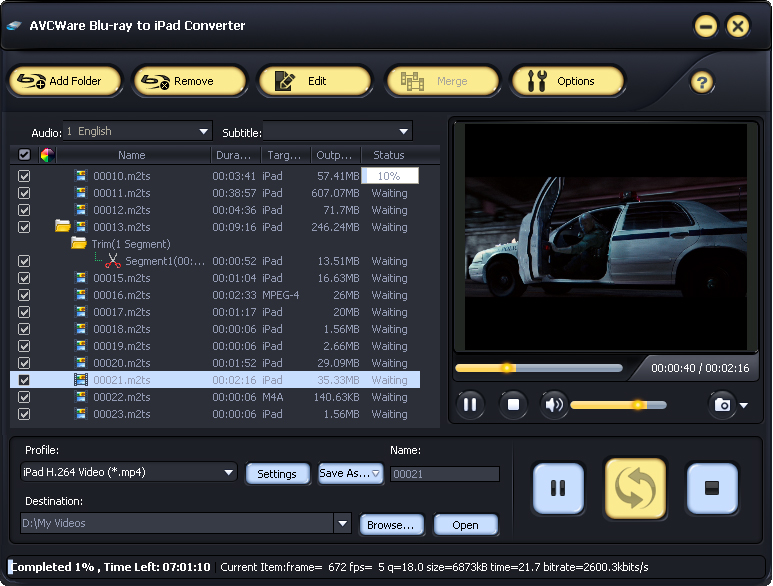Open the Audio track dropdown
Image resolution: width=773 pixels, height=586 pixels.
click(138, 131)
